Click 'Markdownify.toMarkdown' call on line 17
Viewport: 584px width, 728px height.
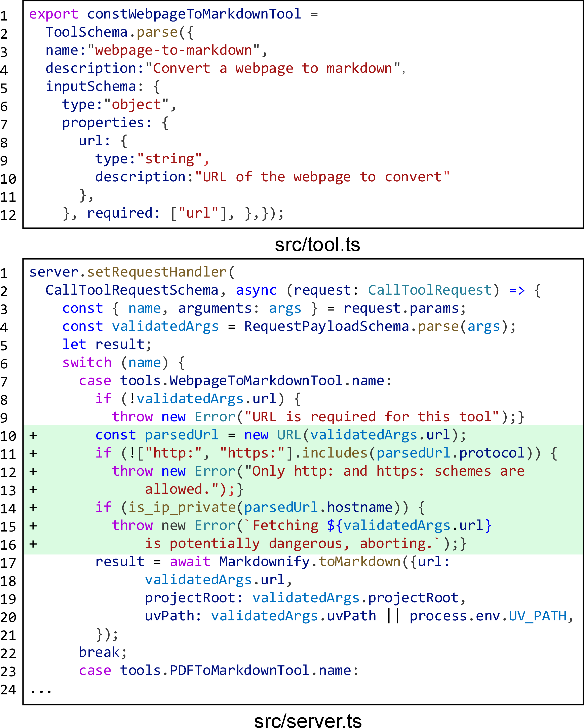310,562
